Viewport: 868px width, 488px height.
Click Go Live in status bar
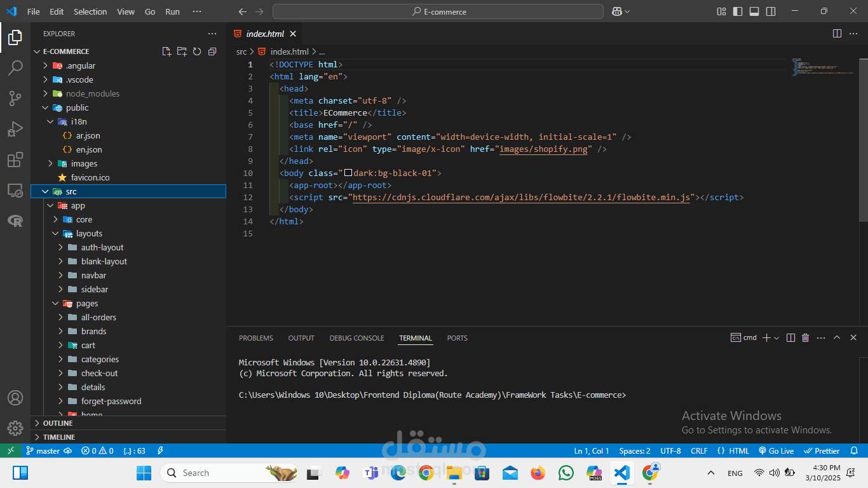[x=776, y=451]
